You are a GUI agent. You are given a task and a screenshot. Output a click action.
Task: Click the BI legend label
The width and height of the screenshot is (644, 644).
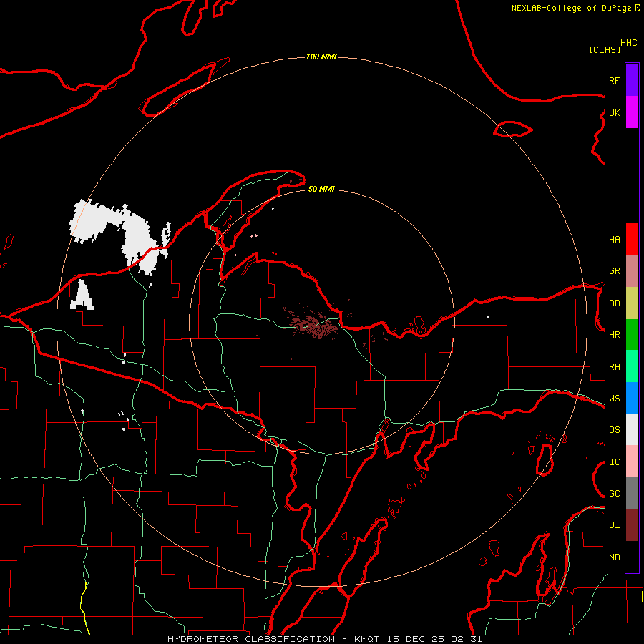point(614,525)
